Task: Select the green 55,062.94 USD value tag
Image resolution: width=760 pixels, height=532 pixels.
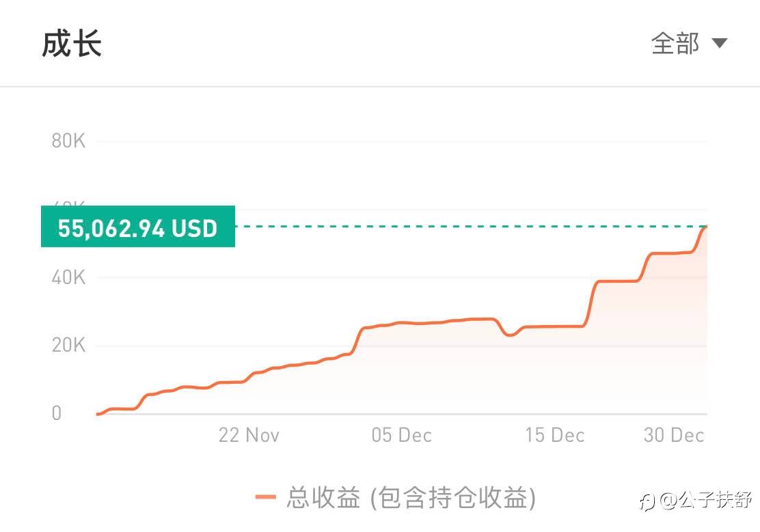Action: 138,227
